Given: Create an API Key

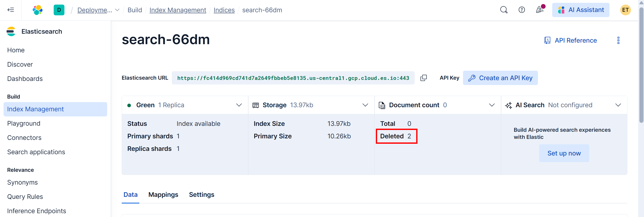Looking at the screenshot, I should [x=500, y=78].
